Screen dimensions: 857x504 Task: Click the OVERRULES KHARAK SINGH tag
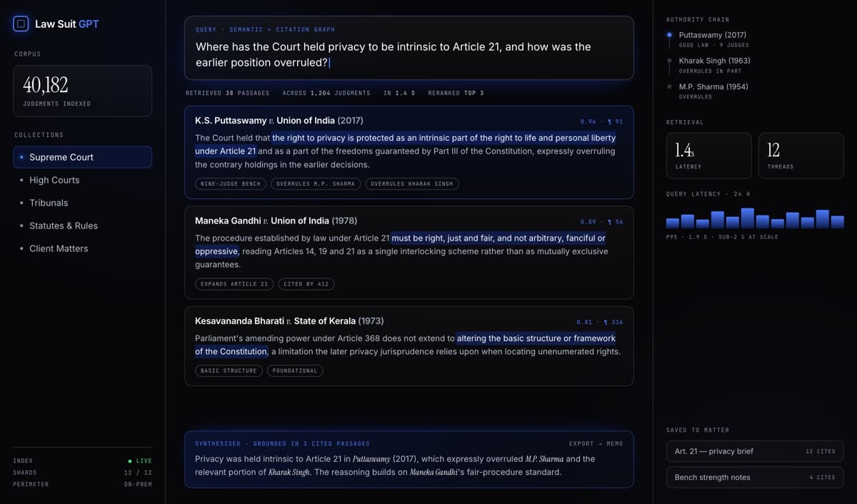(412, 183)
